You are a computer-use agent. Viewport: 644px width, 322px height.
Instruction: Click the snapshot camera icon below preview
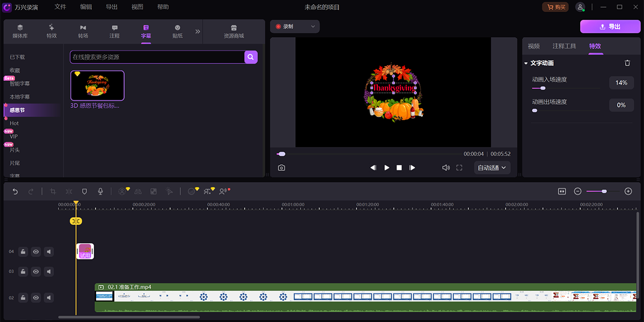tap(281, 167)
